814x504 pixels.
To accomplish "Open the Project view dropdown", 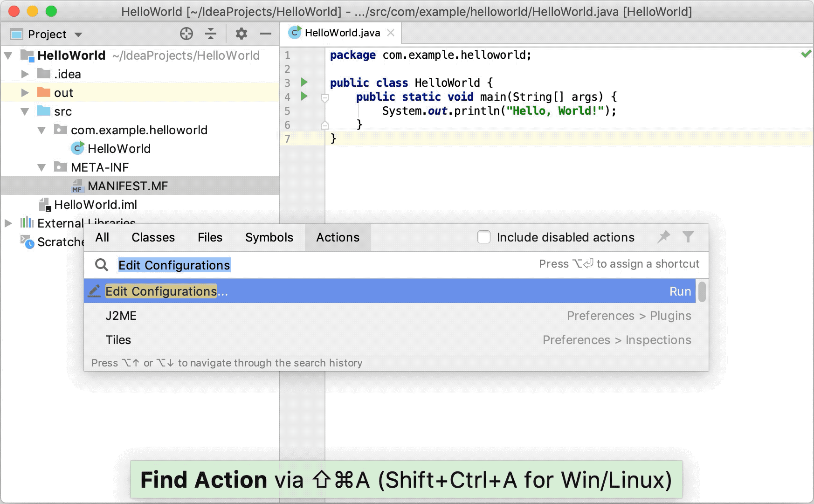I will (x=78, y=35).
